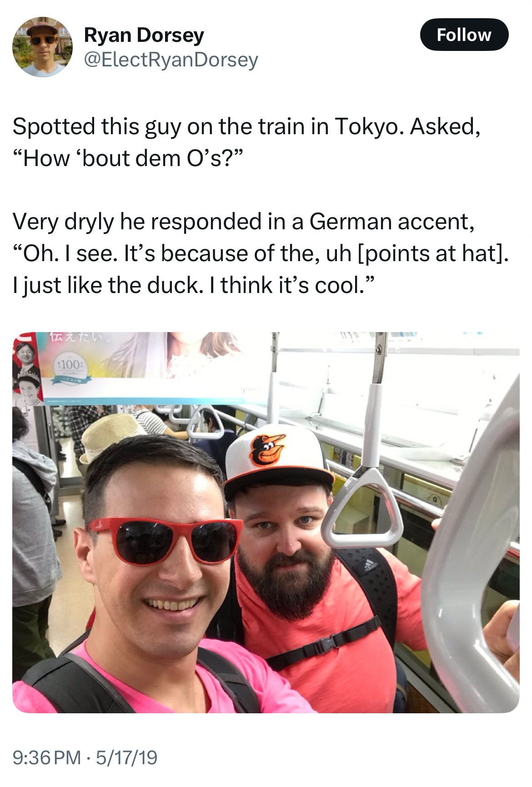Click the Orioles bird logo on the cap
Image resolution: width=532 pixels, height=787 pixels.
click(267, 449)
